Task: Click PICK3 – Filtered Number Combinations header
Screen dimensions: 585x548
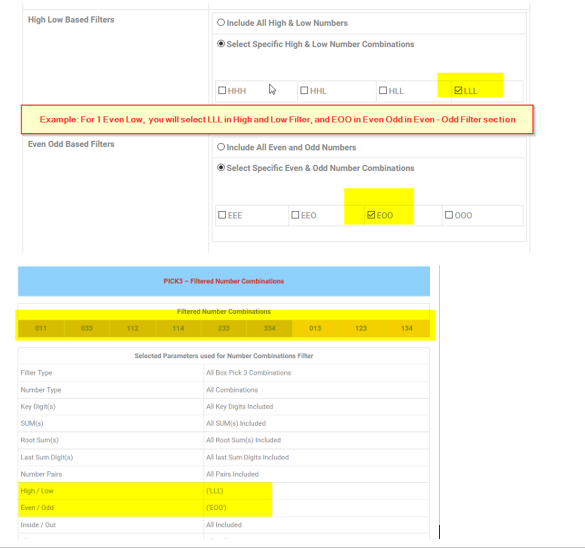Action: (224, 281)
